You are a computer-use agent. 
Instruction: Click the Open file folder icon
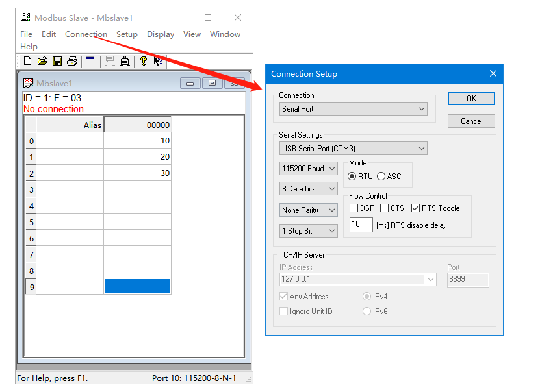42,61
